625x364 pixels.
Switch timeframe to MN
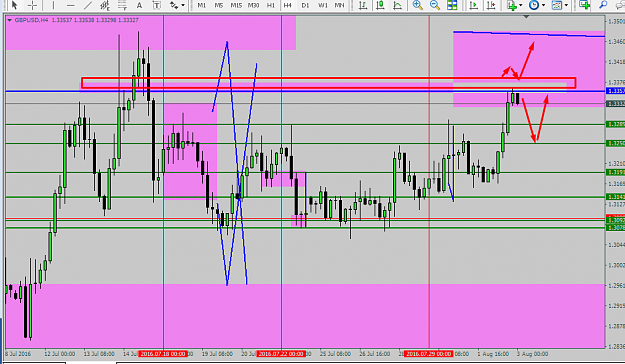tap(340, 5)
